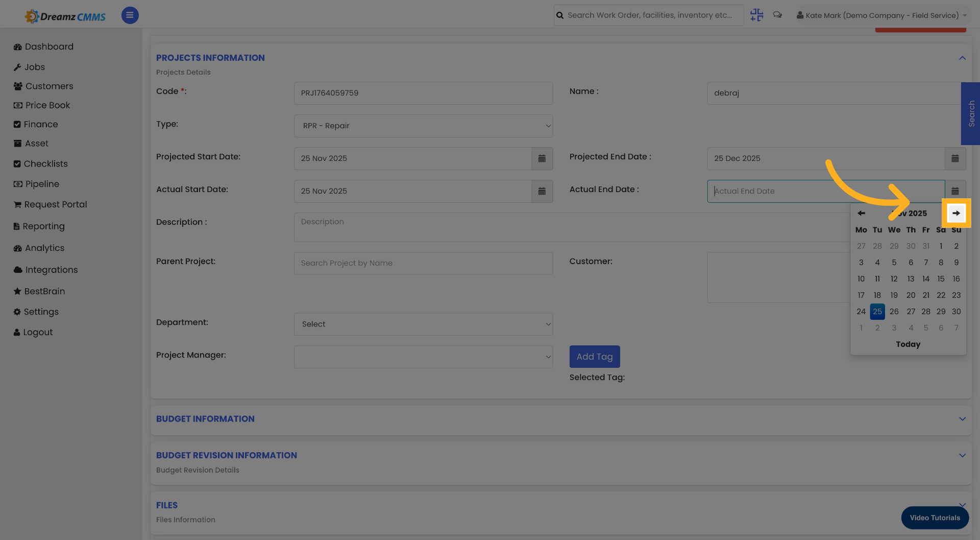Click the Customer box

(x=778, y=277)
